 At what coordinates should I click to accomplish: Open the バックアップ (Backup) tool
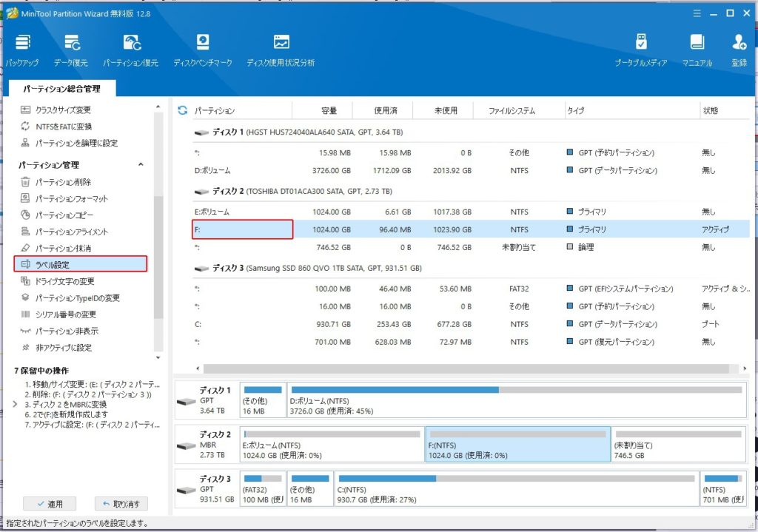[22, 44]
